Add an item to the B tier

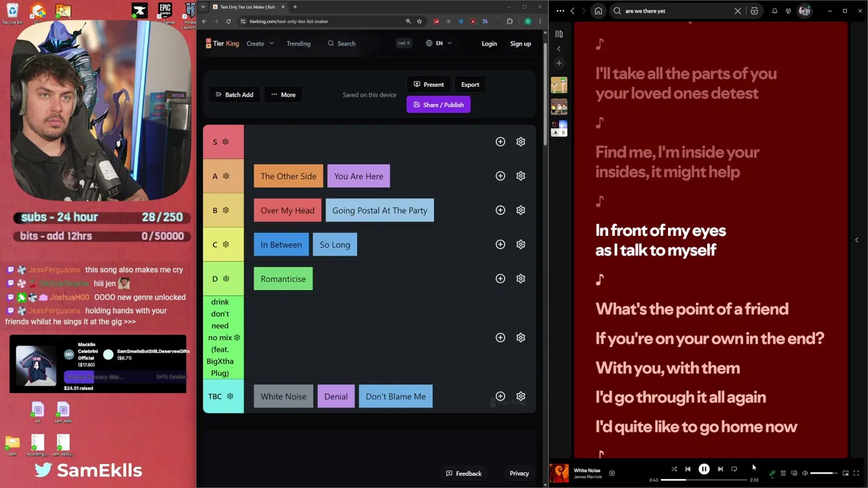pos(500,210)
